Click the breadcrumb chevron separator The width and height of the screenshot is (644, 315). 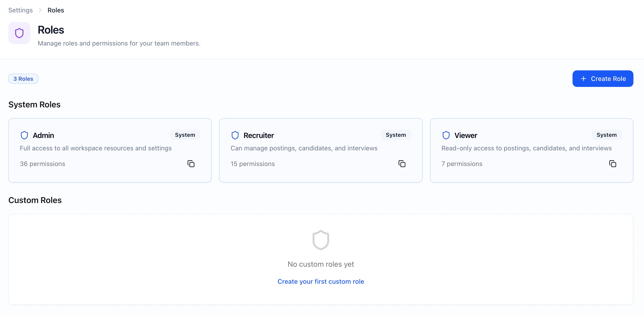[40, 10]
